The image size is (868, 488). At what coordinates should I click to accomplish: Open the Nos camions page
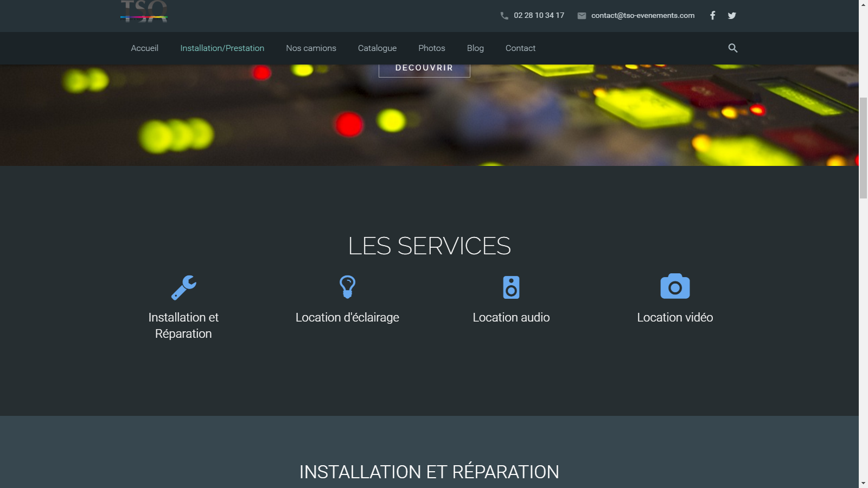[311, 48]
